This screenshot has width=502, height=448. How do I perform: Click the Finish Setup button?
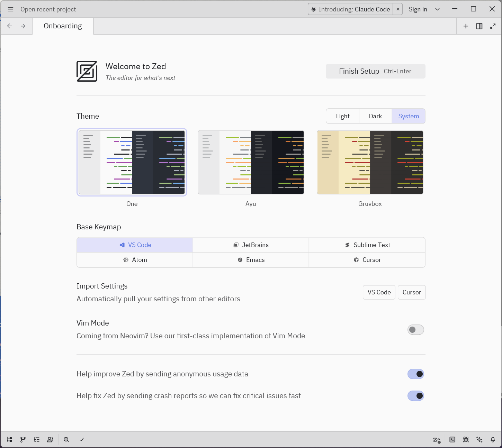[x=375, y=71]
